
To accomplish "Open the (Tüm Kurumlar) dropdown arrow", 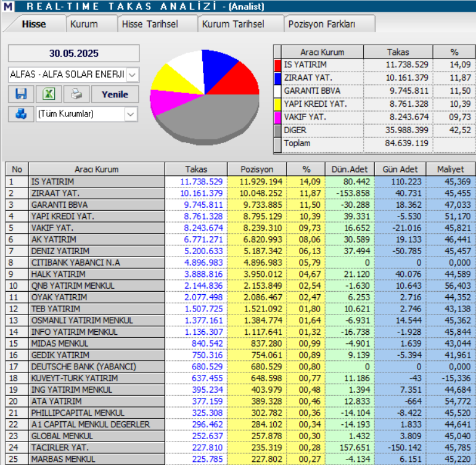I will pyautogui.click(x=131, y=114).
